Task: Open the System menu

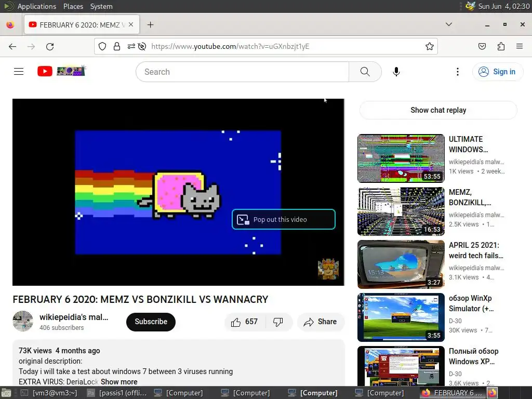Action: click(101, 6)
